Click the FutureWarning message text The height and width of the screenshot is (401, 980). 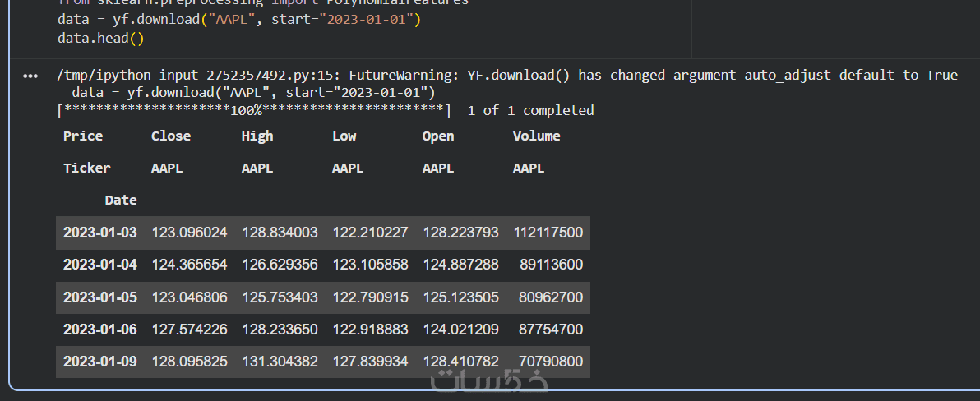point(506,76)
